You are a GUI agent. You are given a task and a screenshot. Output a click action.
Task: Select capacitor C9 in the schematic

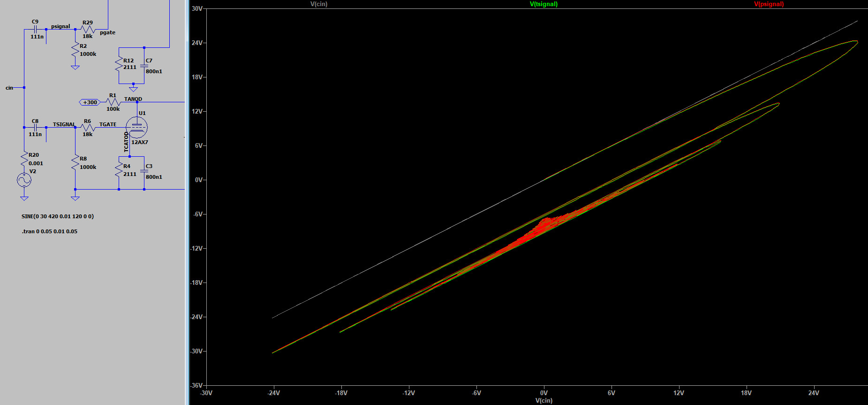[35, 29]
